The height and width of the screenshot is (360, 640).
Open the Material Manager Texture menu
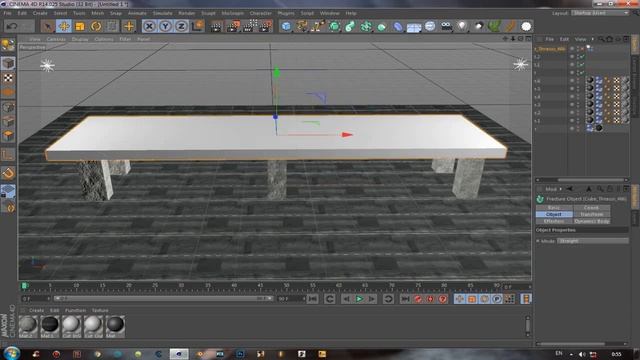100,311
